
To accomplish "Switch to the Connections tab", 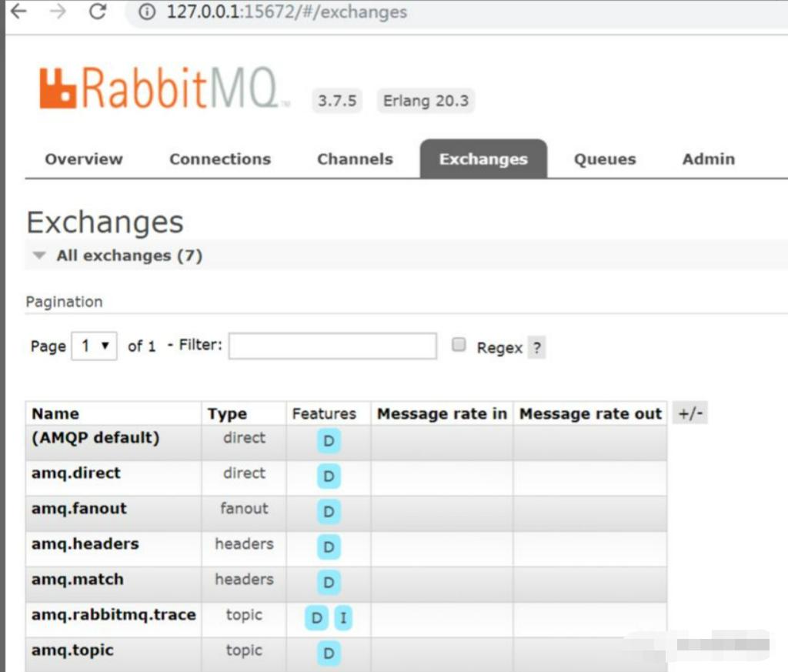I will [220, 159].
